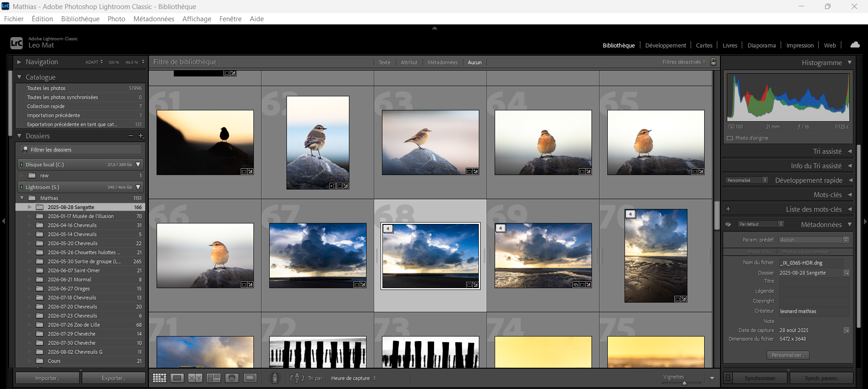
Task: Open metadata set Par défaut dropdown
Action: [x=760, y=224]
